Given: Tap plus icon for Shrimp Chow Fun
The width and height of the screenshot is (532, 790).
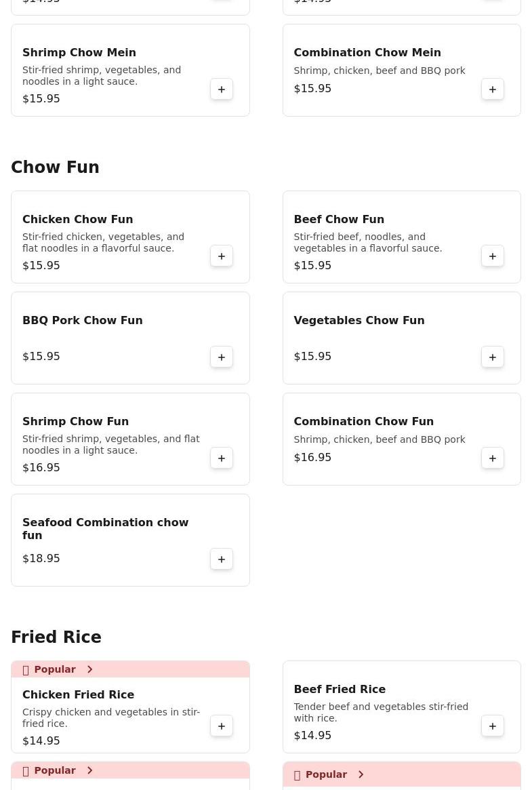Looking at the screenshot, I should 222,458.
